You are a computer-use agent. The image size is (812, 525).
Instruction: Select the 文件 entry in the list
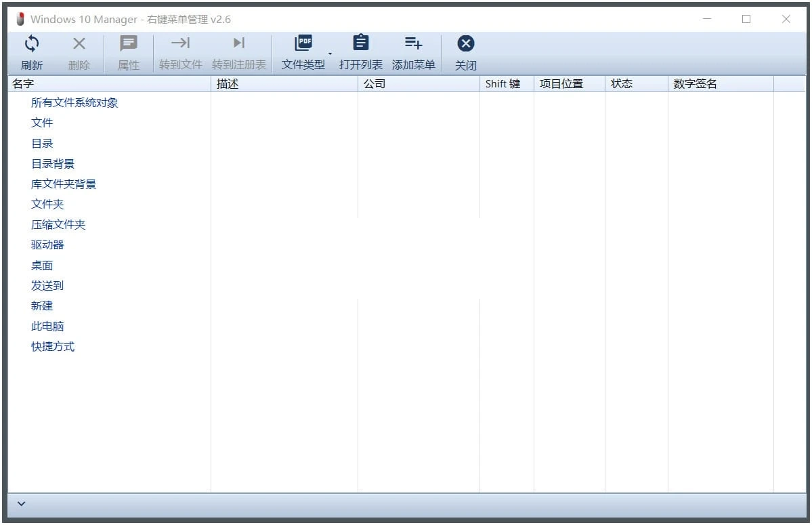(42, 123)
